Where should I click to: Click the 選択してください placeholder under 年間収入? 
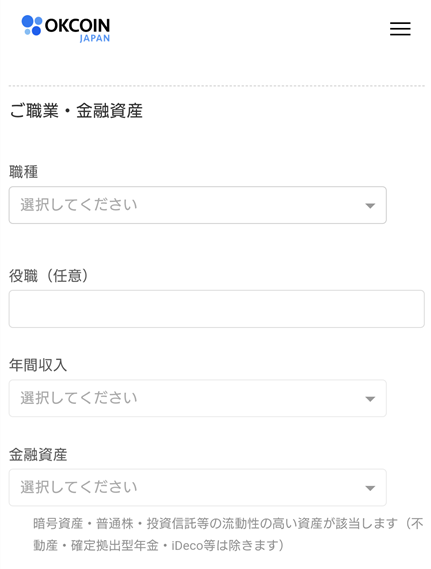[x=79, y=398]
